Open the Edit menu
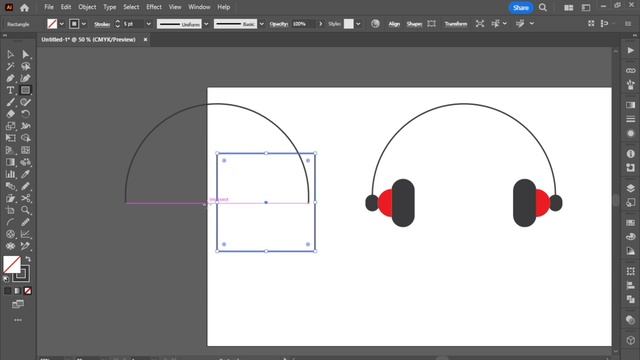Screen dimensions: 640x360 point(66,7)
